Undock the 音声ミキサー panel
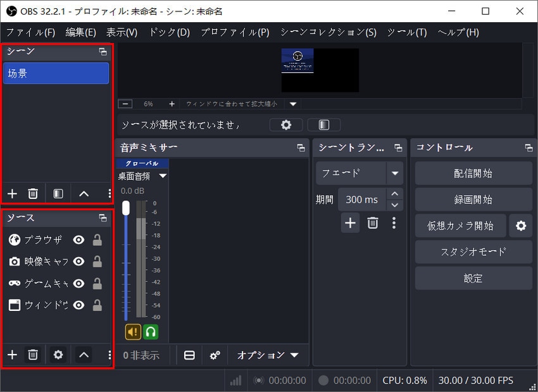This screenshot has height=392, width=538. [x=301, y=148]
